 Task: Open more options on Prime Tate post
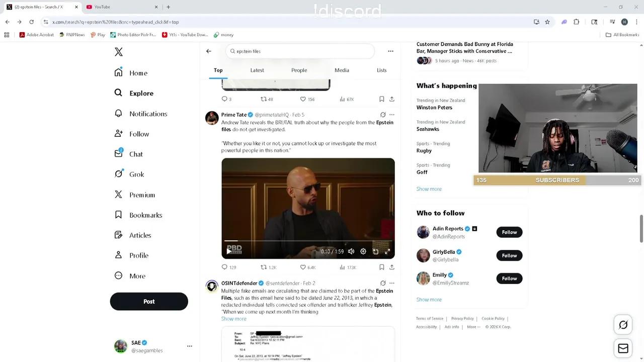pyautogui.click(x=392, y=115)
